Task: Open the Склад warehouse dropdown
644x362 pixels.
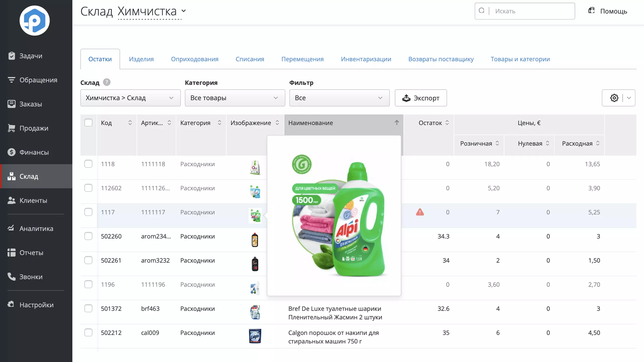Action: (130, 98)
